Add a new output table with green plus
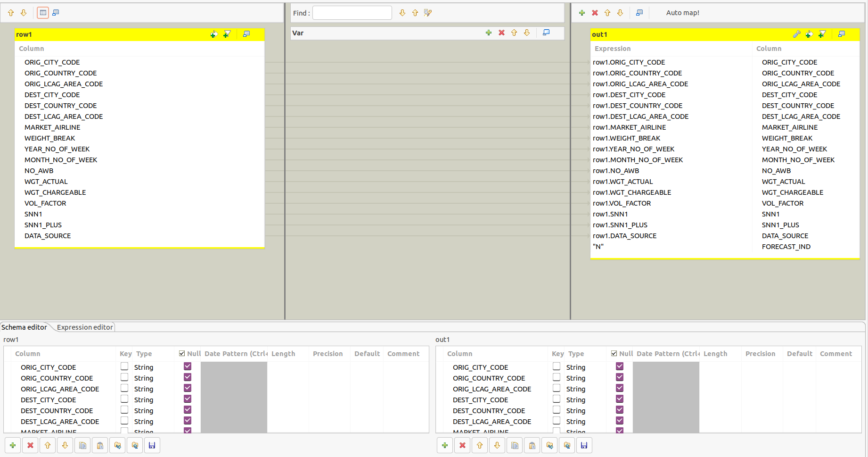The image size is (868, 457). point(582,13)
